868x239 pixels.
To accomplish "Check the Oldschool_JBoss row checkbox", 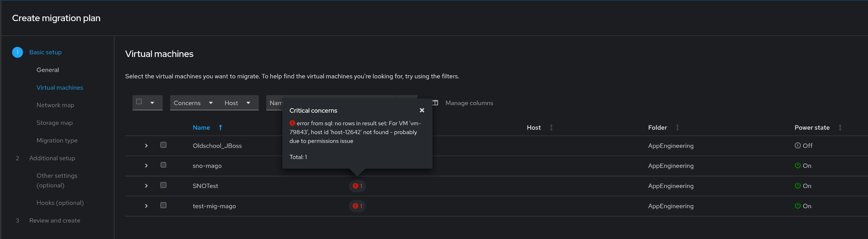I will (x=163, y=145).
